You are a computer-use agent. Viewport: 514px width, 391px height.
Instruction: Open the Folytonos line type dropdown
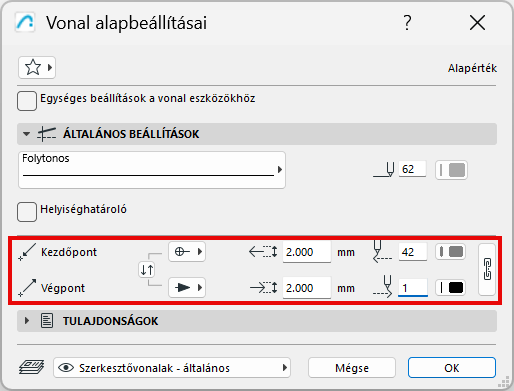pyautogui.click(x=152, y=170)
